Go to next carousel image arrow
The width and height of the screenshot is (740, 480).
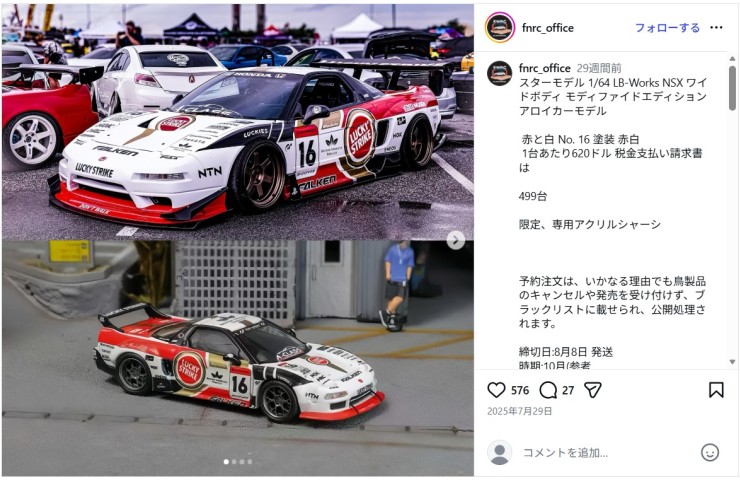pos(455,240)
